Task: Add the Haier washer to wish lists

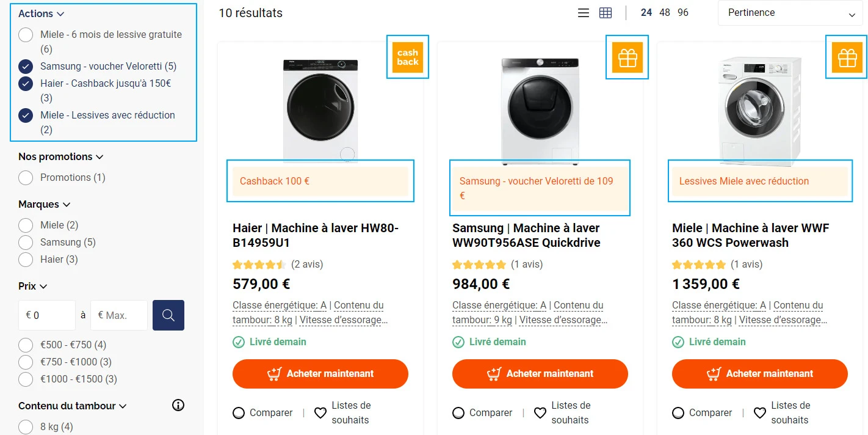Action: [344, 412]
